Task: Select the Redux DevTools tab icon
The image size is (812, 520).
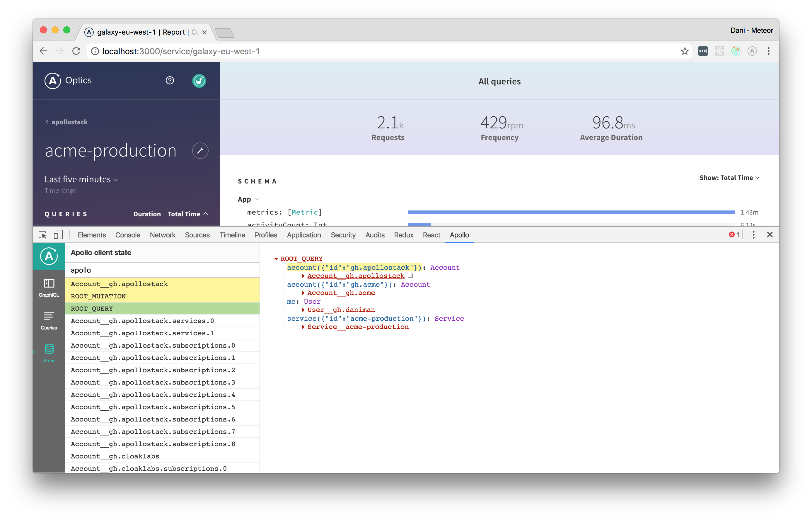Action: point(404,235)
